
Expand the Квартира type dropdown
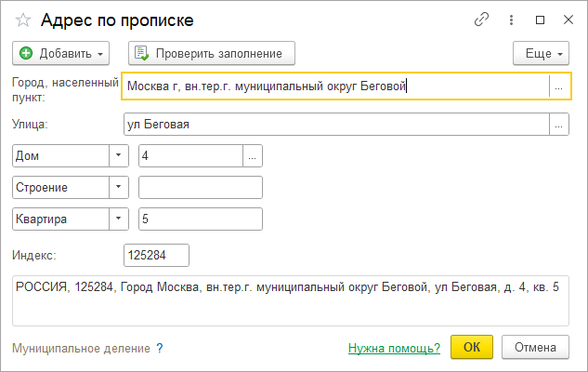(119, 219)
